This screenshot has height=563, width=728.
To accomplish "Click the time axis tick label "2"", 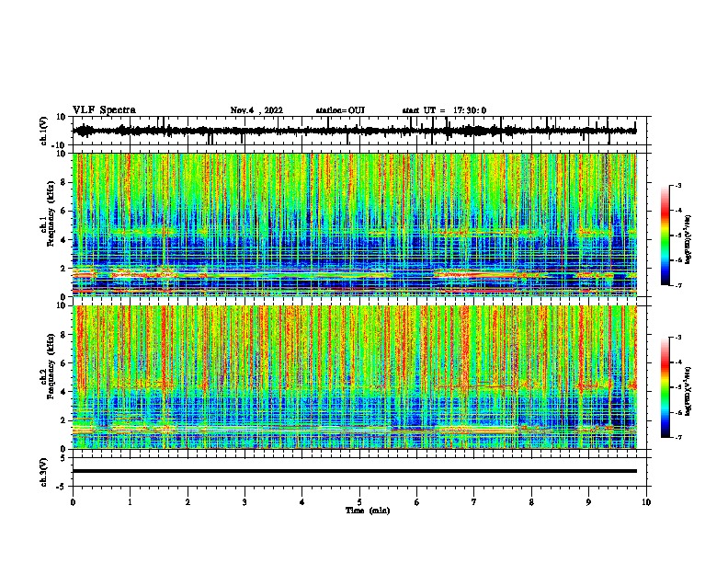I will [x=188, y=502].
